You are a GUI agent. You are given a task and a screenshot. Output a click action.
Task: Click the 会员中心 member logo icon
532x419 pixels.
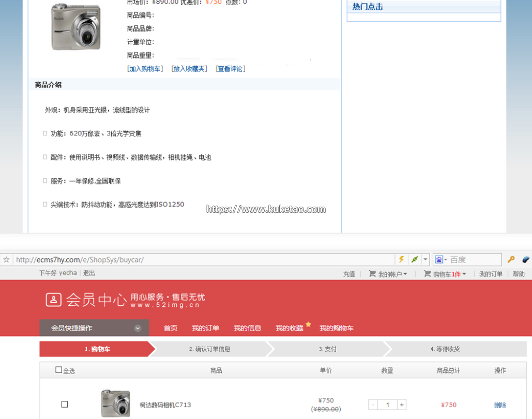54,300
